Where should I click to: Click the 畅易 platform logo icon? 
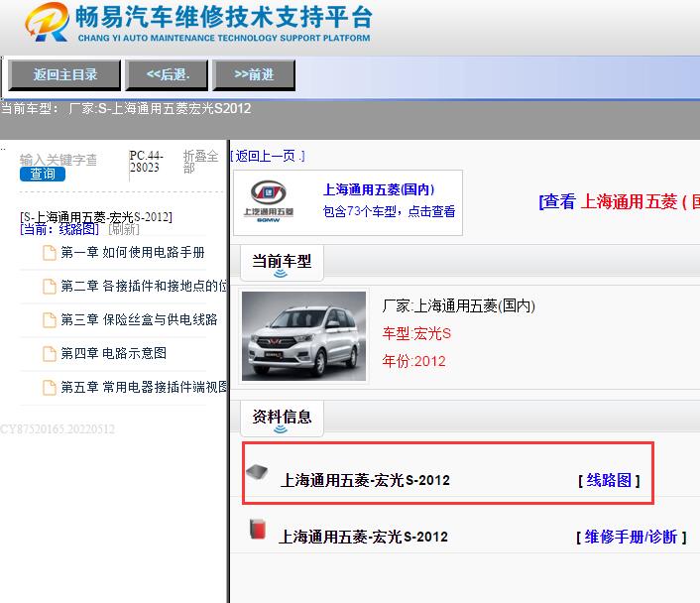pyautogui.click(x=48, y=22)
